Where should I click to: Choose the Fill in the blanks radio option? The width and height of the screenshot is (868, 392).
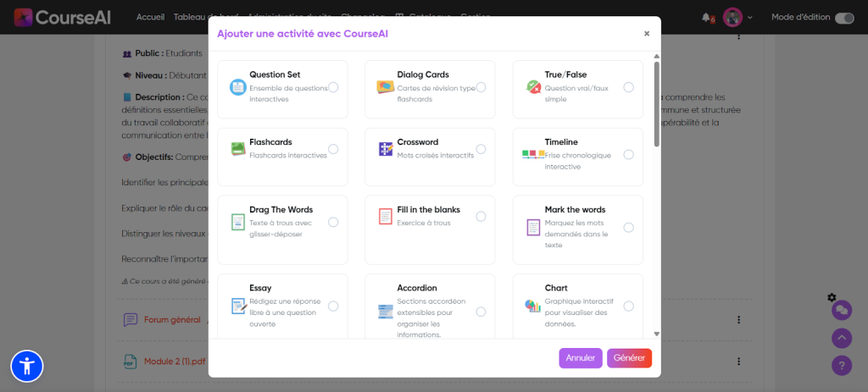pos(481,217)
